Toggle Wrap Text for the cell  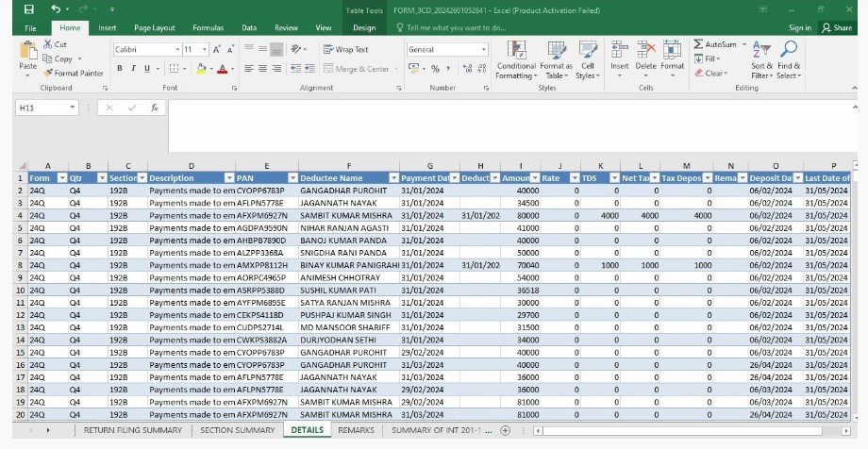click(346, 49)
